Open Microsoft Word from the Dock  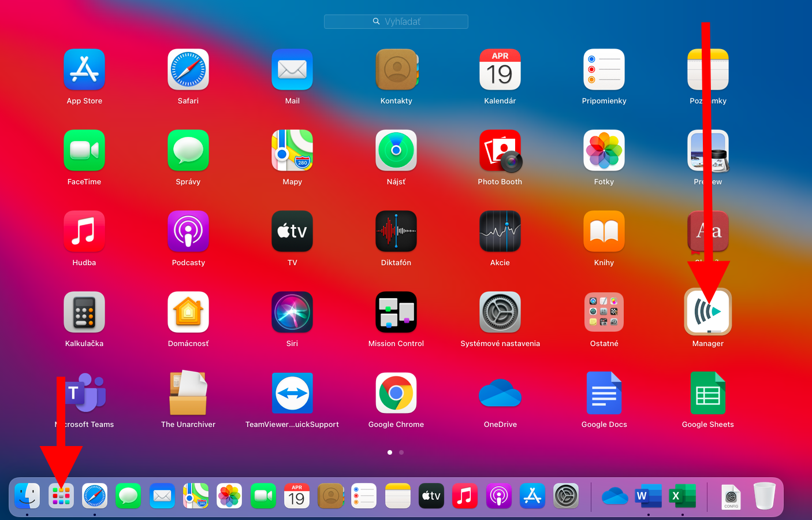click(x=648, y=496)
